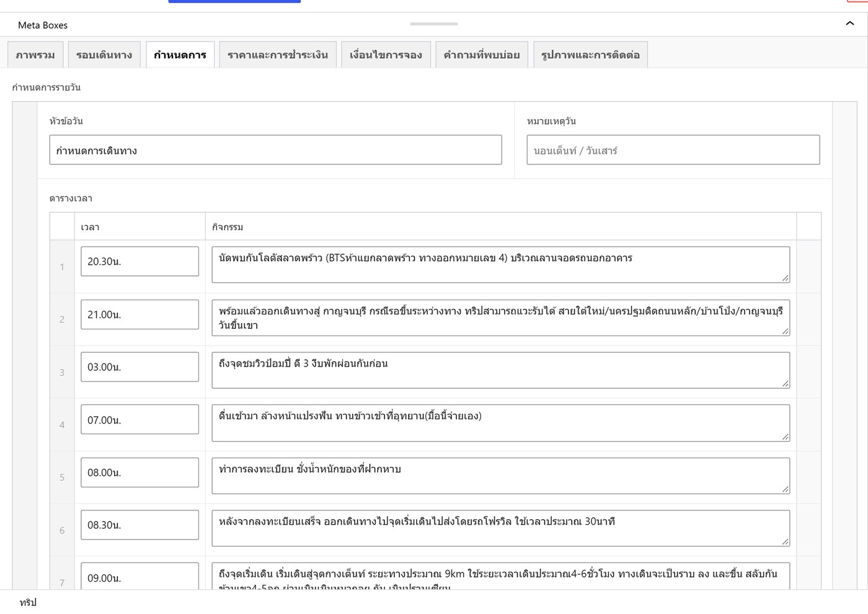Click row handle number 1 in ตารางเวลา

[x=62, y=267]
